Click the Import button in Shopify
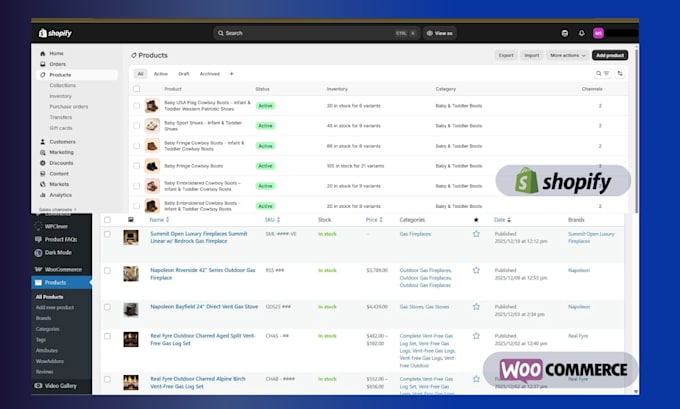 coord(532,56)
